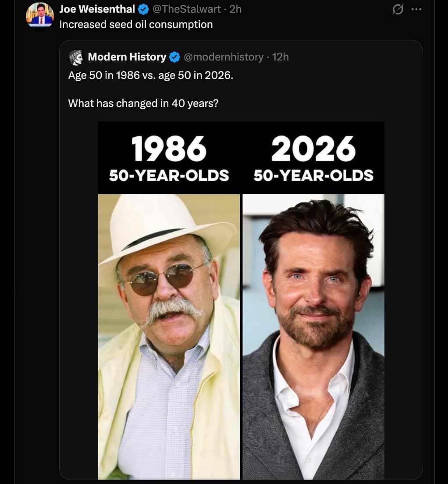
Task: Click the verified badge beside Modern History
Action: (x=174, y=57)
